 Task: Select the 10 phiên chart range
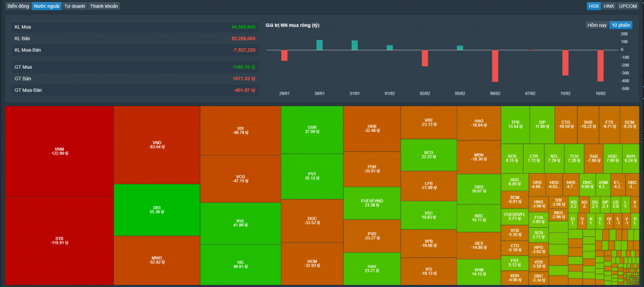(621, 25)
